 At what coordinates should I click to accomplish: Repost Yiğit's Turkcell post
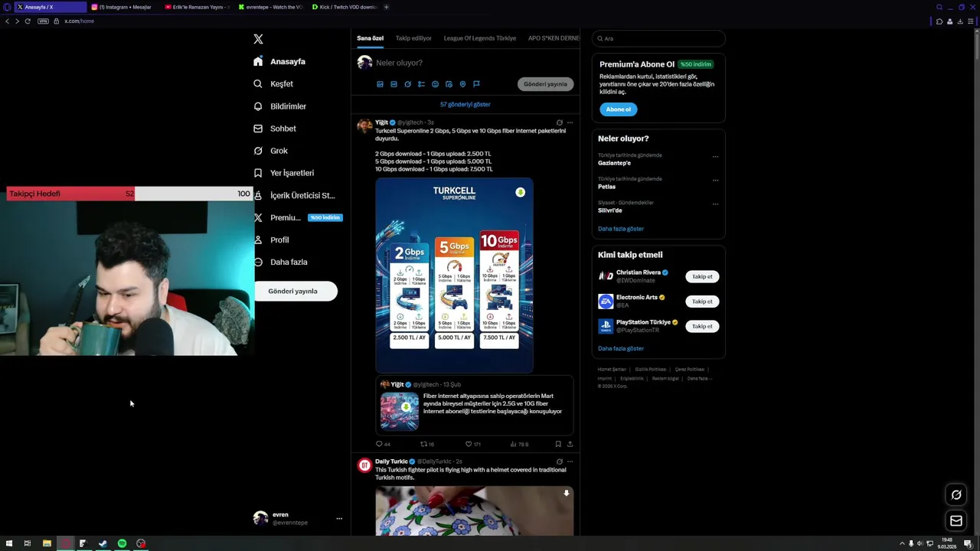[427, 444]
